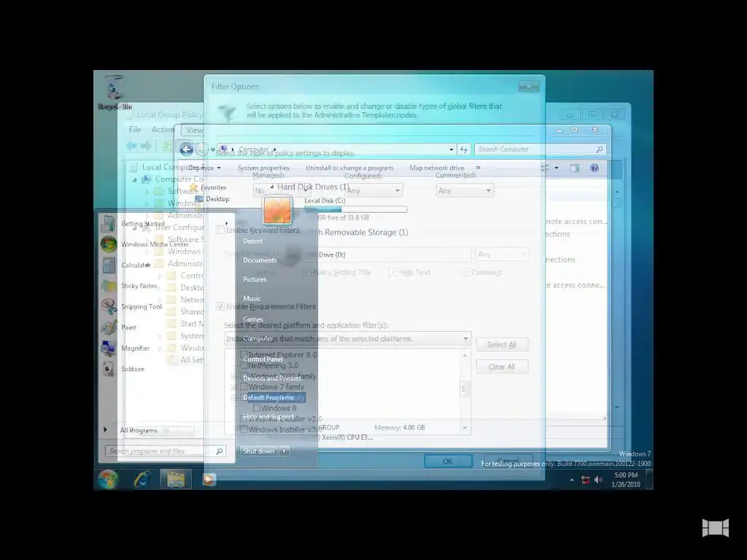Open Sticky Notes from Start menu
The height and width of the screenshot is (560, 747).
point(139,286)
